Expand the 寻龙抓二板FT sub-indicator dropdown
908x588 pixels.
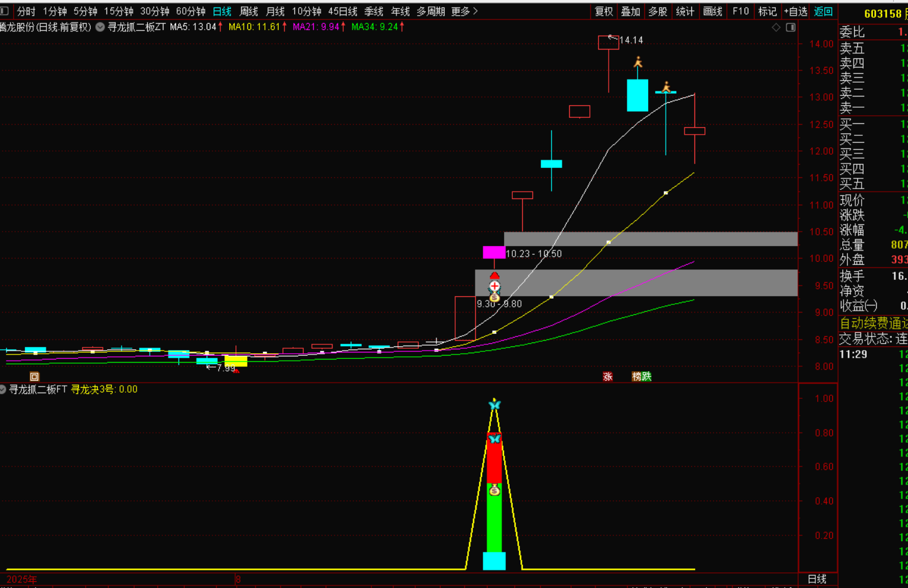[x=3, y=389]
